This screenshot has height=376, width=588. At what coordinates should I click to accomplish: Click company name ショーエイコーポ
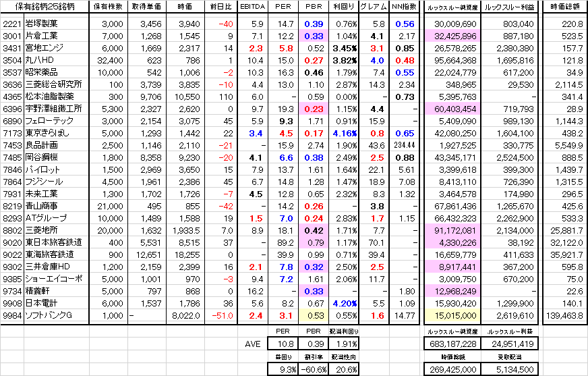(x=54, y=279)
